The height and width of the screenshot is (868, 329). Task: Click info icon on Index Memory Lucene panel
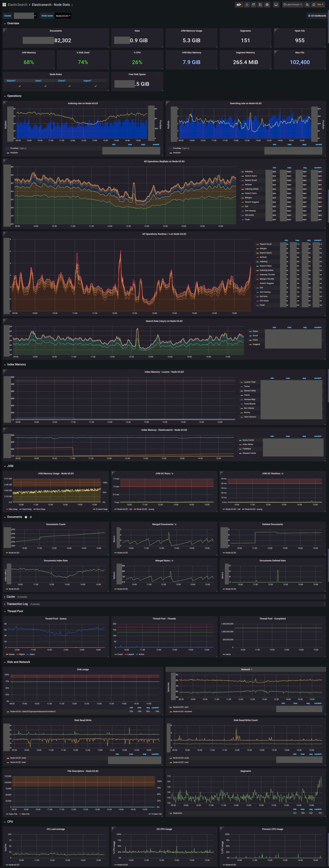4,371
